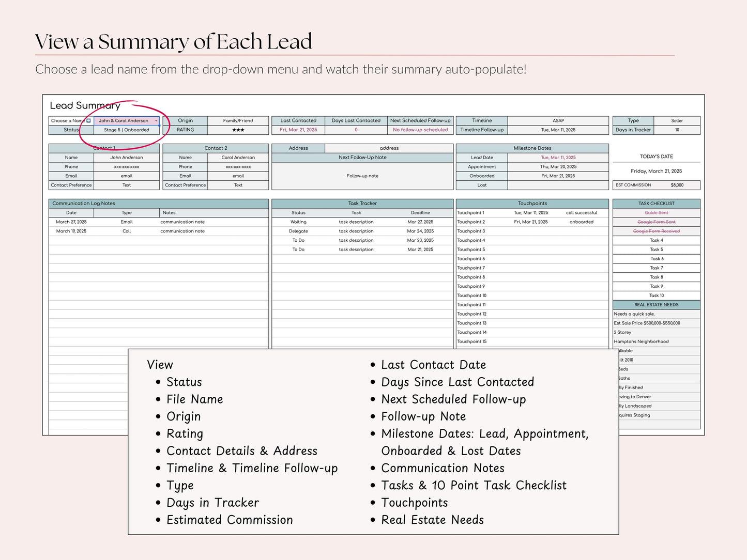Click the ASAP timeline cell
The image size is (747, 560).
point(558,121)
